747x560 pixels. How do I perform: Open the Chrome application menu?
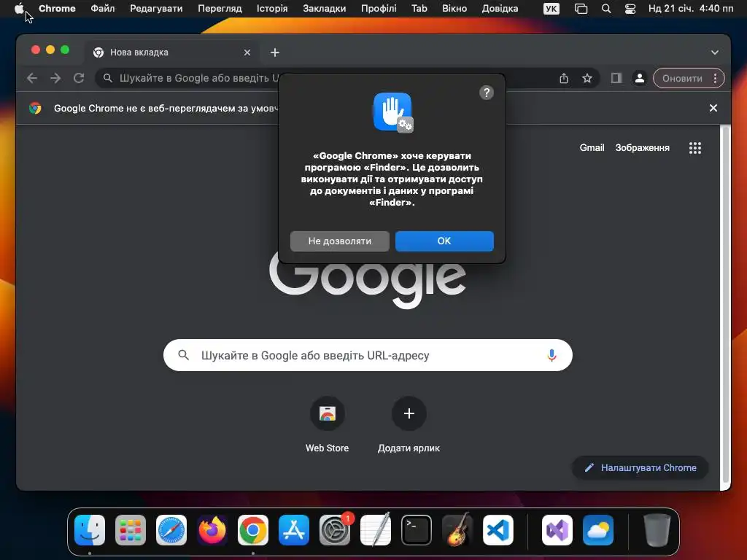coord(57,9)
